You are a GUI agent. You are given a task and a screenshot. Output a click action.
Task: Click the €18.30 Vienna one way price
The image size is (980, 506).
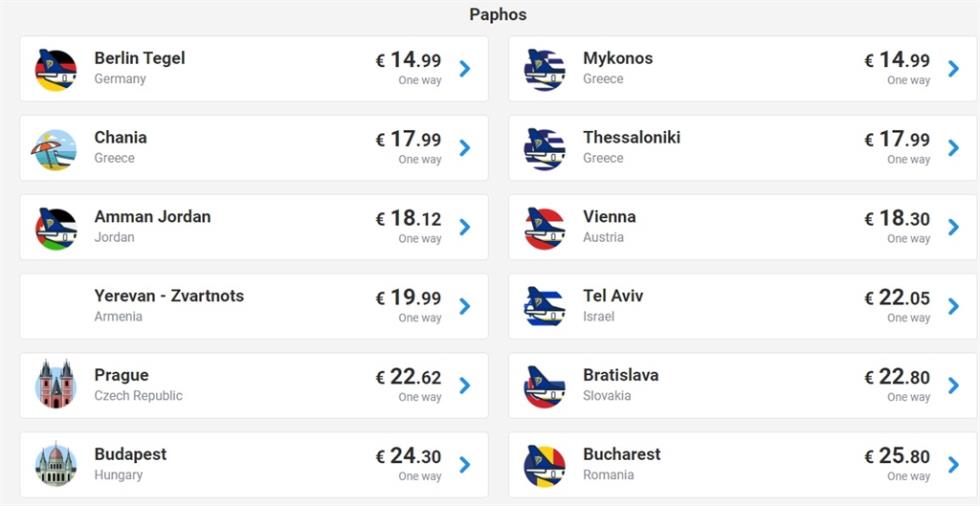coord(897,226)
